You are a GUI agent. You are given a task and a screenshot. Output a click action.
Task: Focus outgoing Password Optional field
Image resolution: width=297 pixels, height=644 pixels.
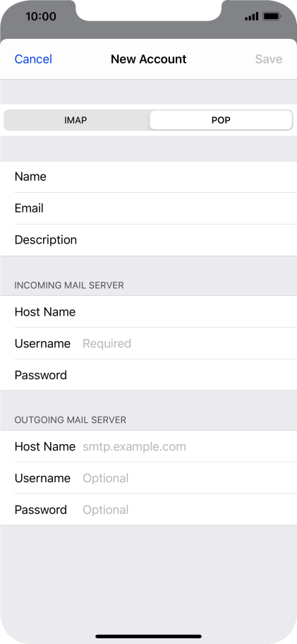coord(148,510)
